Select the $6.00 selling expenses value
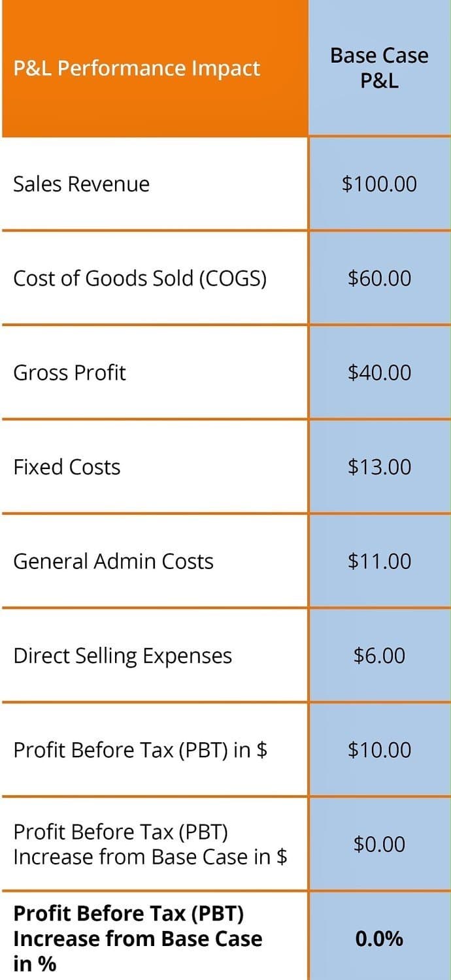Image resolution: width=451 pixels, height=980 pixels. 379,655
